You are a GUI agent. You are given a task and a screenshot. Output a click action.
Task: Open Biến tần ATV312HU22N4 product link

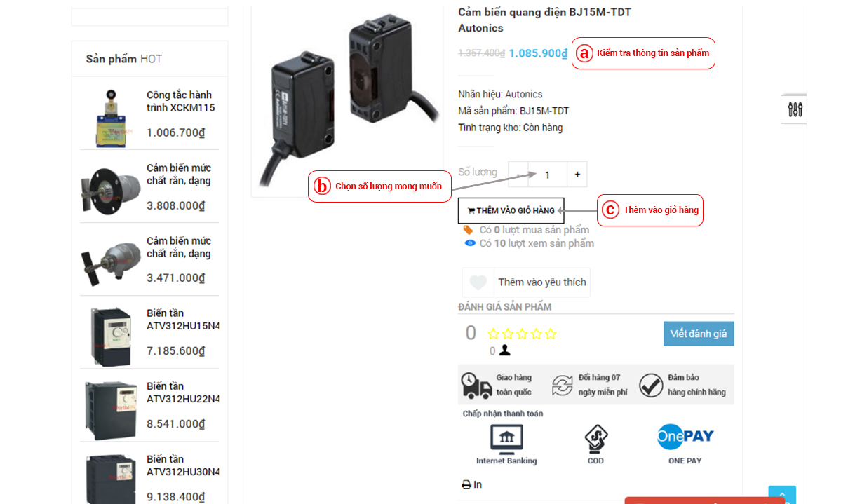point(183,393)
